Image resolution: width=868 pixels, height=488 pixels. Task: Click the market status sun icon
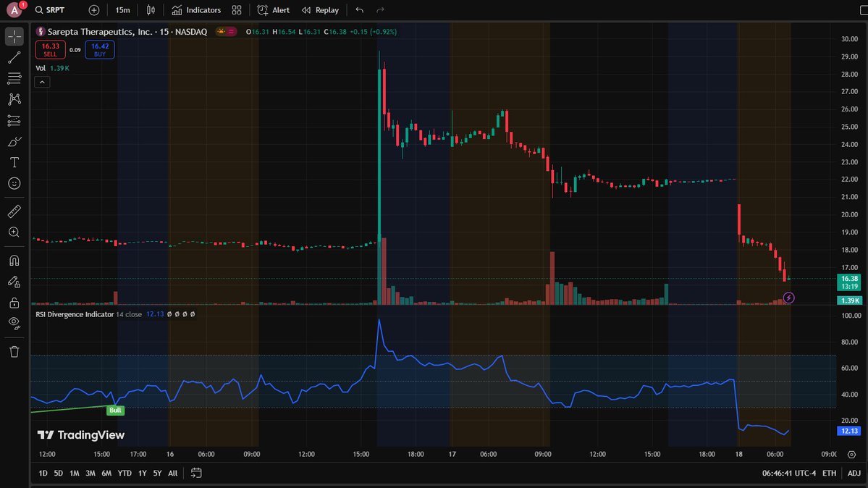click(221, 32)
